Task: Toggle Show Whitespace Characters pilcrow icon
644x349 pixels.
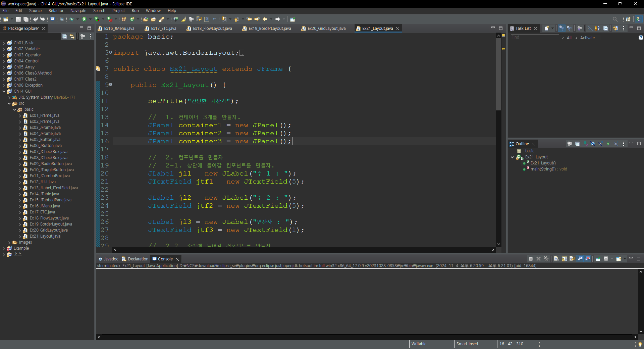Action: 214,19
